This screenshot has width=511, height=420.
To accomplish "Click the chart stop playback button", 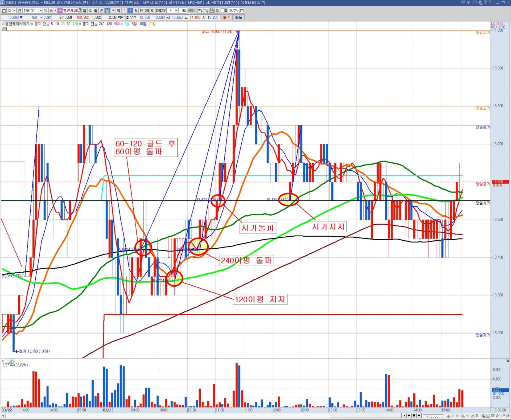I will (x=414, y=415).
